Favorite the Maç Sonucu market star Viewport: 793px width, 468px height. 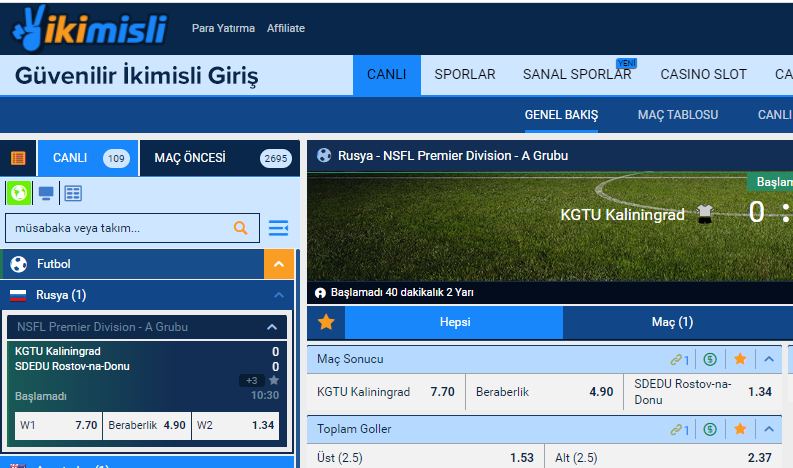point(740,359)
